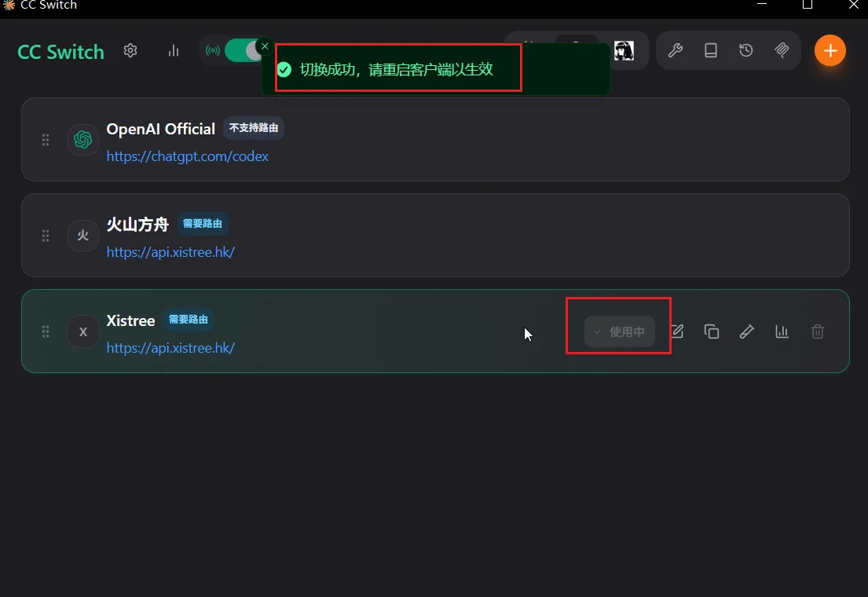The height and width of the screenshot is (597, 868).
Task: Select the OpenAI Official provider name
Action: (x=160, y=129)
